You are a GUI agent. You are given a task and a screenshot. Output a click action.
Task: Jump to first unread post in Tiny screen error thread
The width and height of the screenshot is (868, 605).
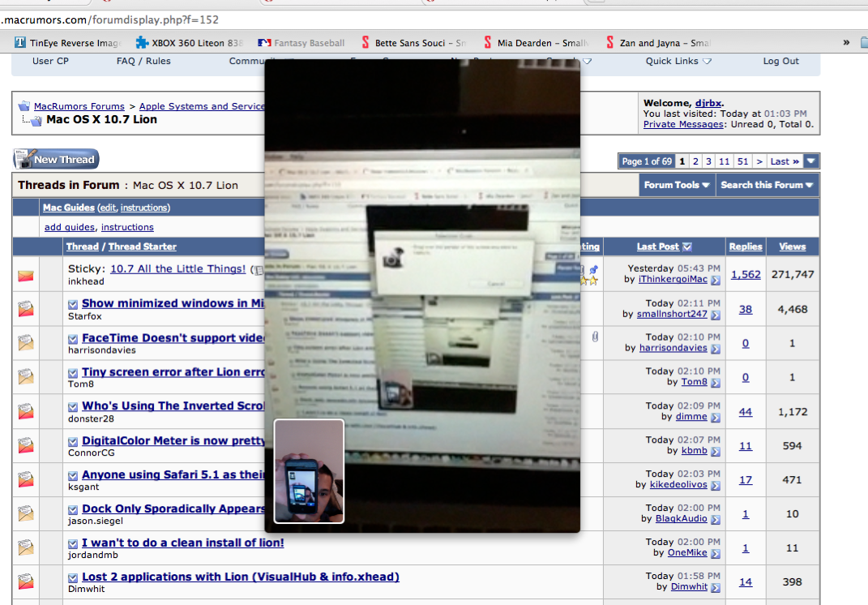pyautogui.click(x=73, y=373)
